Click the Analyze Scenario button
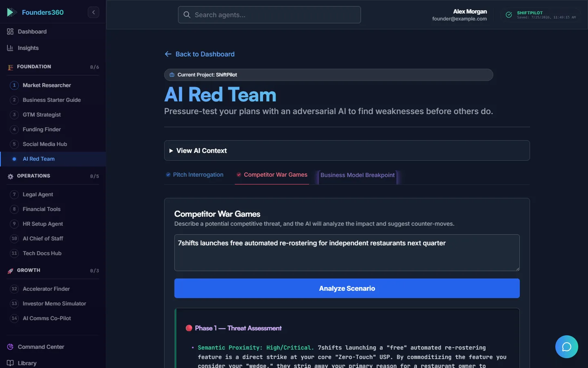This screenshot has height=368, width=588. point(347,288)
